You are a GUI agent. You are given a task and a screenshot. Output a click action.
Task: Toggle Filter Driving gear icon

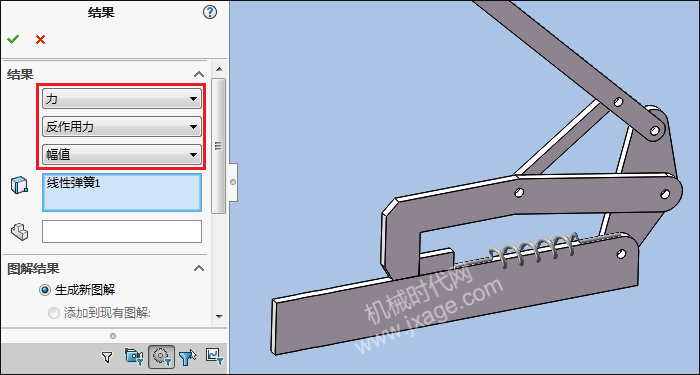[x=161, y=356]
